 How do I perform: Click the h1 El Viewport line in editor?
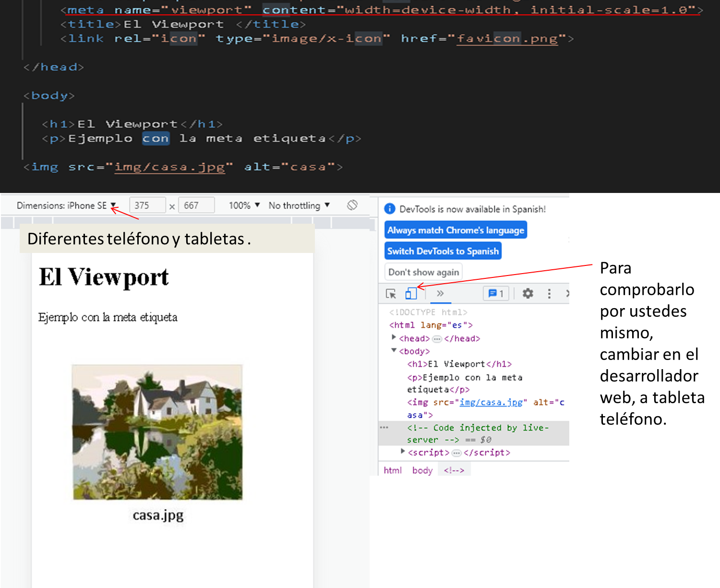click(132, 124)
